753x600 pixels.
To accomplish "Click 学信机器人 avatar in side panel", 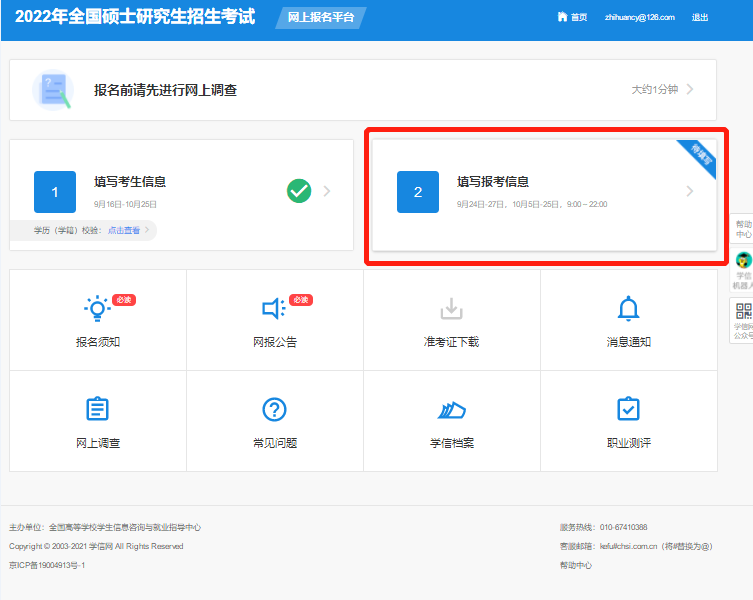I will (x=743, y=260).
